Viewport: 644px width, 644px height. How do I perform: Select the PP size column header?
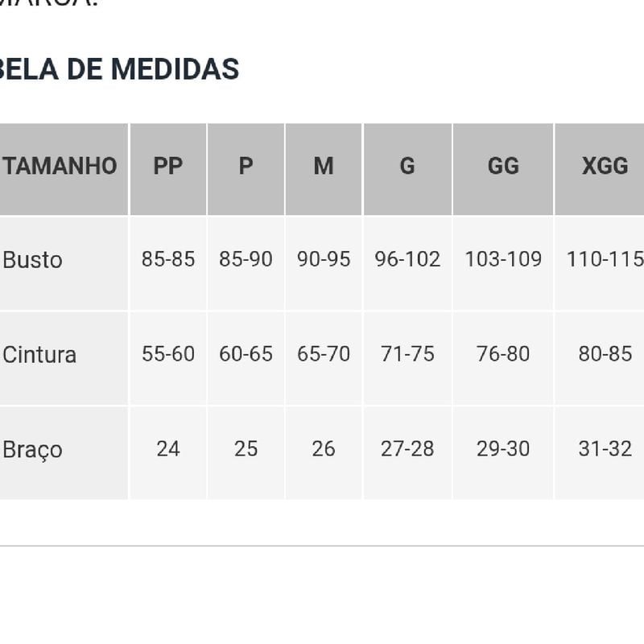pos(168,169)
